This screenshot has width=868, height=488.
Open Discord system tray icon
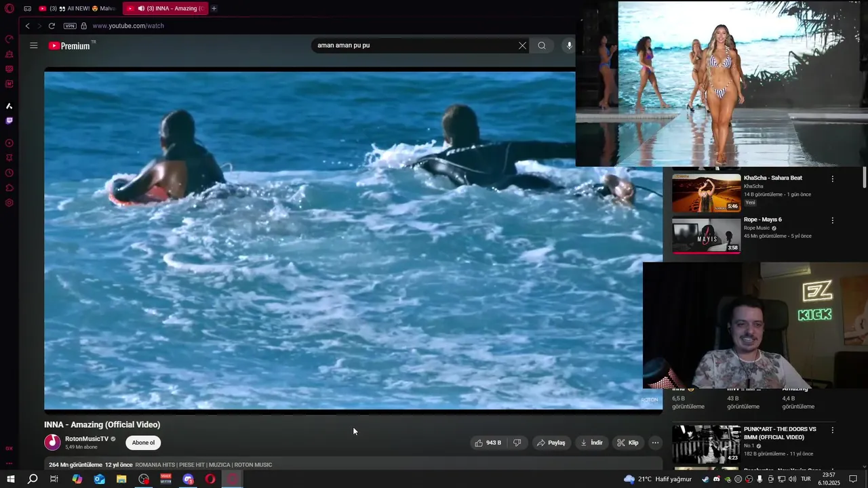point(716,479)
